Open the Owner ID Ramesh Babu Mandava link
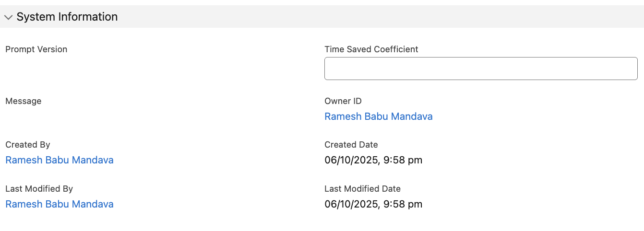Image resolution: width=644 pixels, height=231 pixels. (x=378, y=116)
